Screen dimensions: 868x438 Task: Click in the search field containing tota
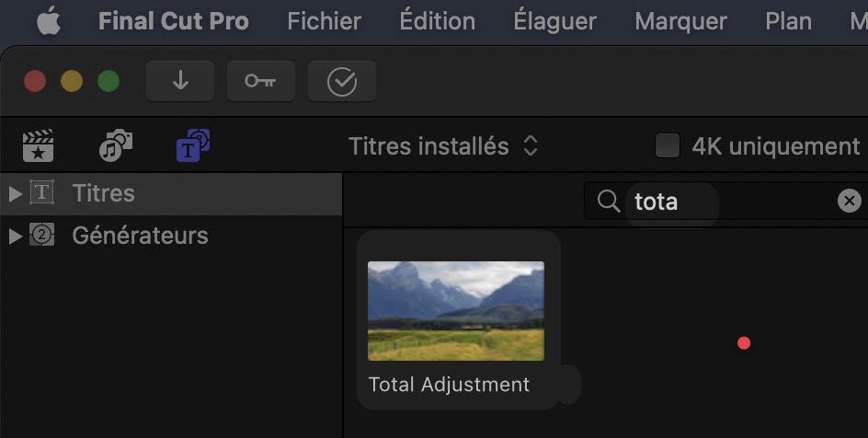click(726, 201)
